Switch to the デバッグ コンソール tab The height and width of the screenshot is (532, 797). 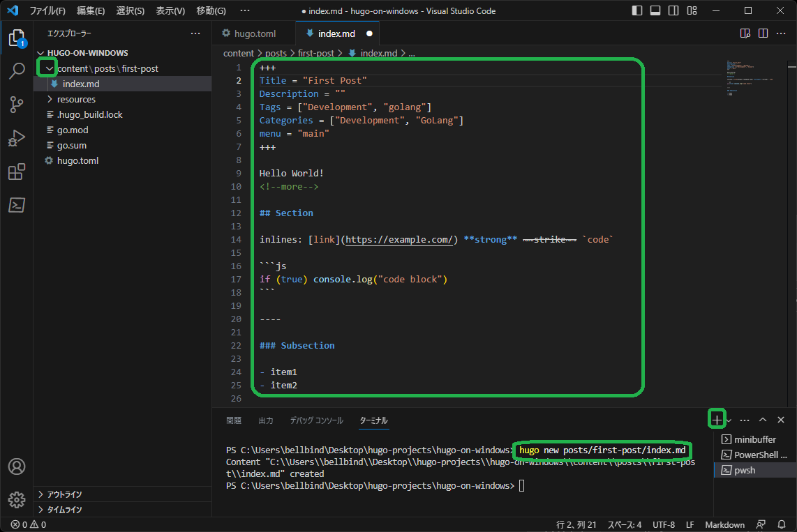point(317,420)
